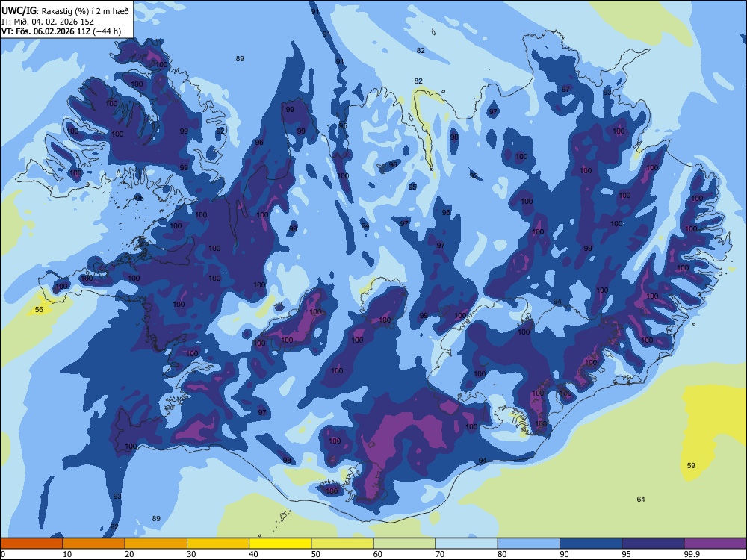Select the 'IT: Mið. 04. 02. 2026 15Z' line
The height and width of the screenshot is (560, 747).
coord(47,22)
